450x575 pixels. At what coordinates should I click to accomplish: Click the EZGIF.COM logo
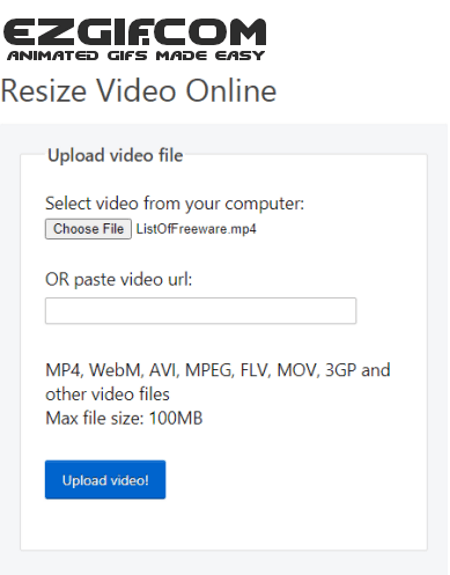pos(134,40)
